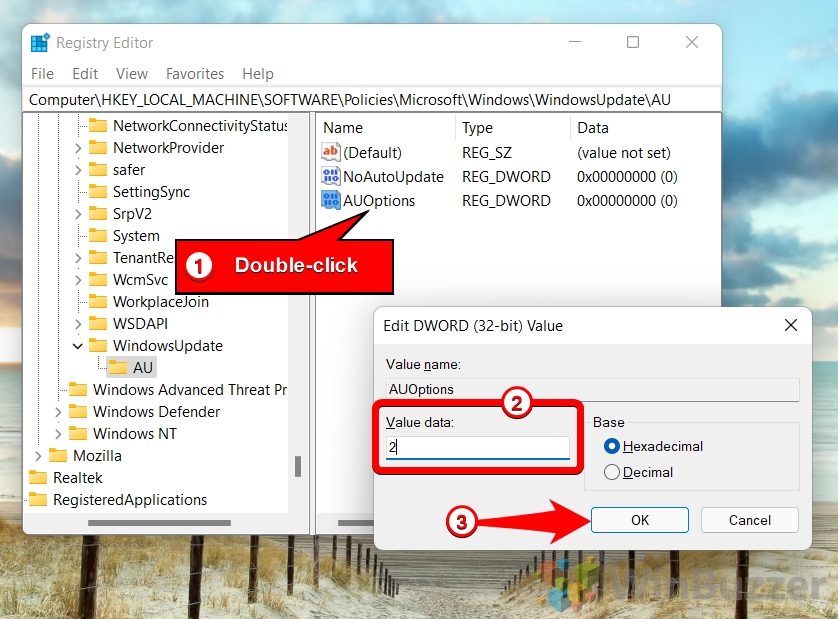
Task: Click the tree pane horizontal scrollbar
Action: click(159, 523)
